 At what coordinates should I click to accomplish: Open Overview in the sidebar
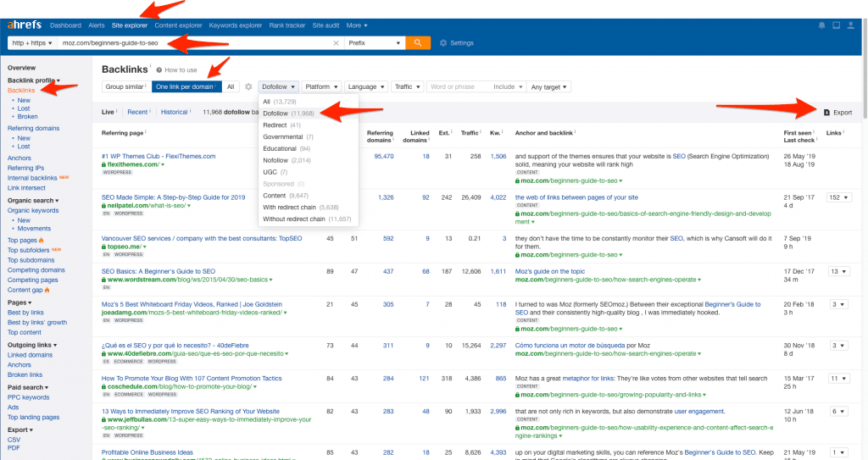coord(21,68)
